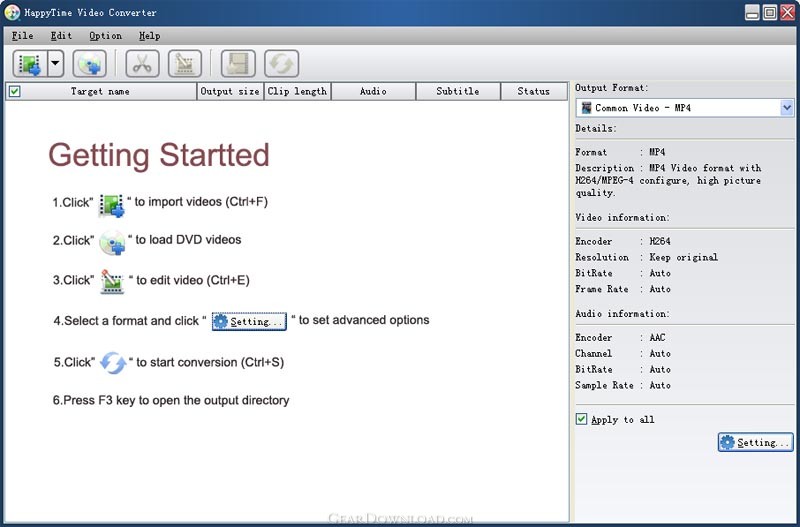Open the add-video dropdown arrow in toolbar
Image resolution: width=800 pixels, height=527 pixels.
[55, 64]
